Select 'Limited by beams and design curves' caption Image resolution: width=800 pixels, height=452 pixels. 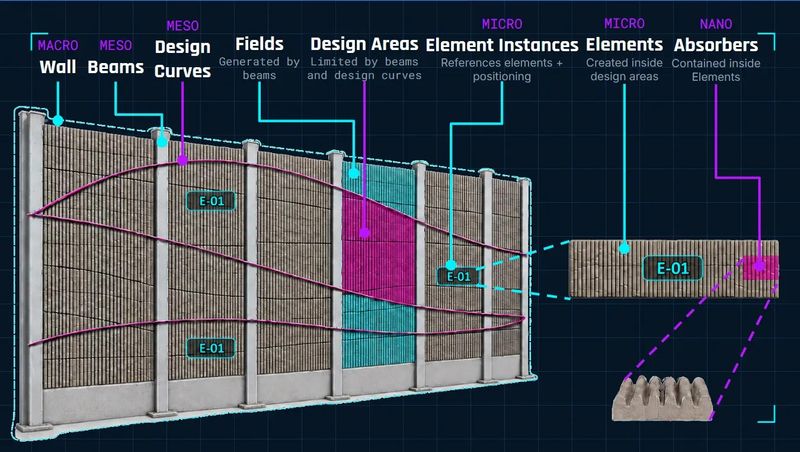[x=364, y=68]
